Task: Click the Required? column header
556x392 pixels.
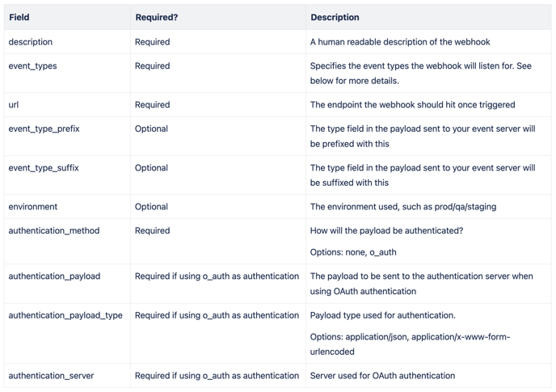Action: pyautogui.click(x=157, y=17)
